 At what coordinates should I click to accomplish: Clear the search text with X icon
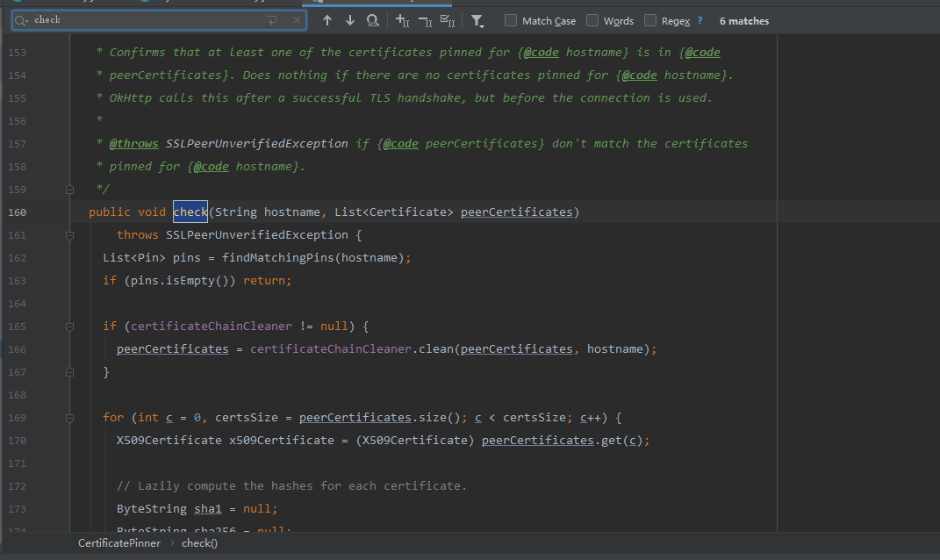297,20
